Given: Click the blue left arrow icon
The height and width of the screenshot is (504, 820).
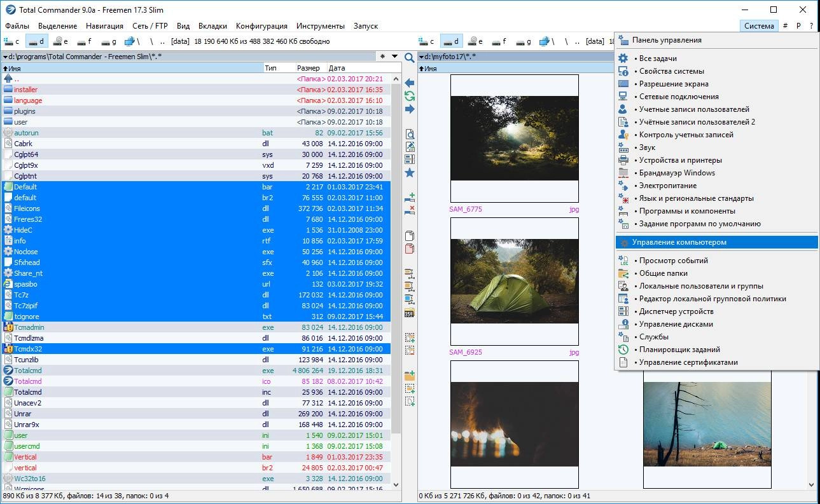Looking at the screenshot, I should 410,83.
